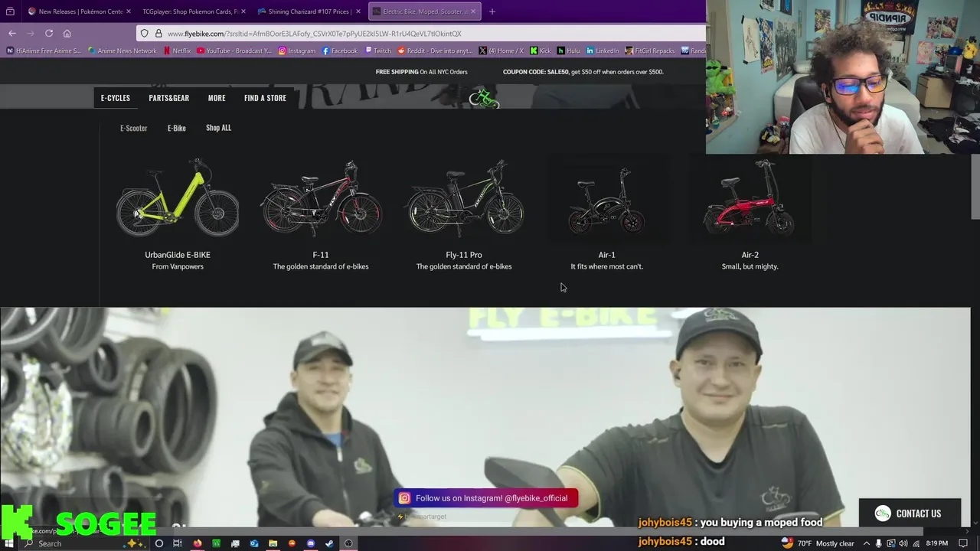Open FIND A STORE page
The width and height of the screenshot is (980, 551).
click(265, 98)
